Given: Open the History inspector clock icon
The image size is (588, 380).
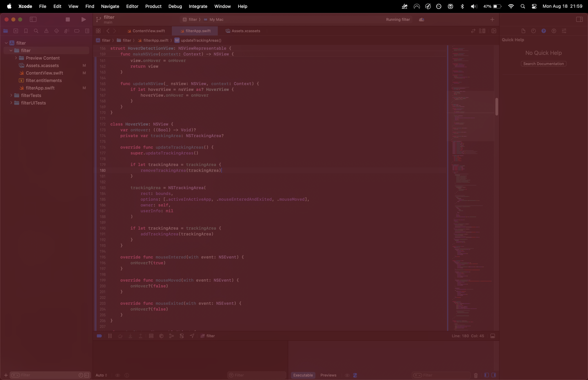Looking at the screenshot, I should tap(533, 31).
